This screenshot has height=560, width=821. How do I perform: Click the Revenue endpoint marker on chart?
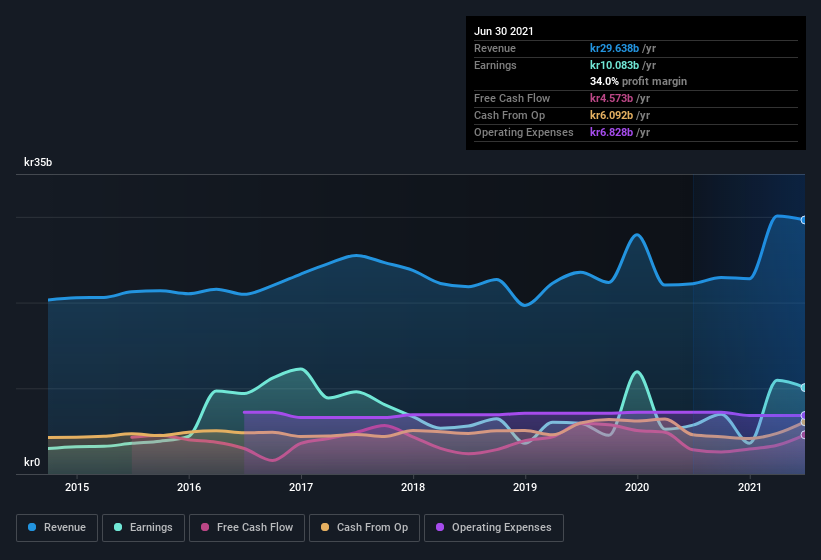pyautogui.click(x=804, y=220)
